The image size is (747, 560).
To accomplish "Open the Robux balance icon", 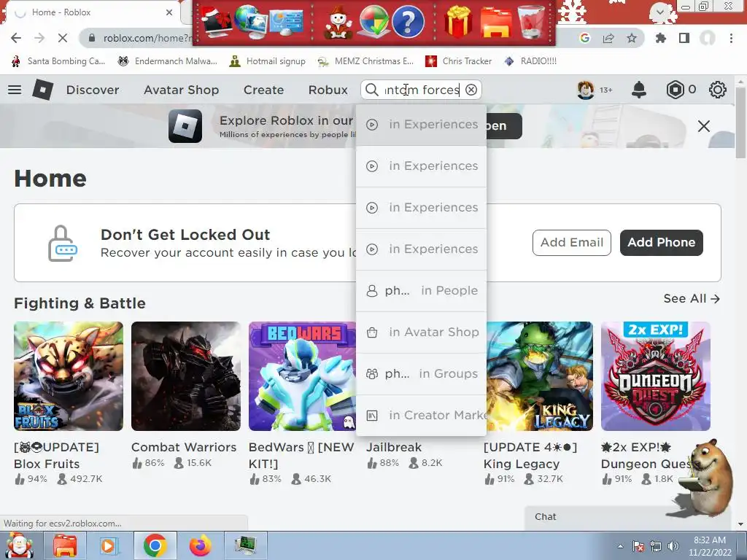I will click(x=675, y=90).
